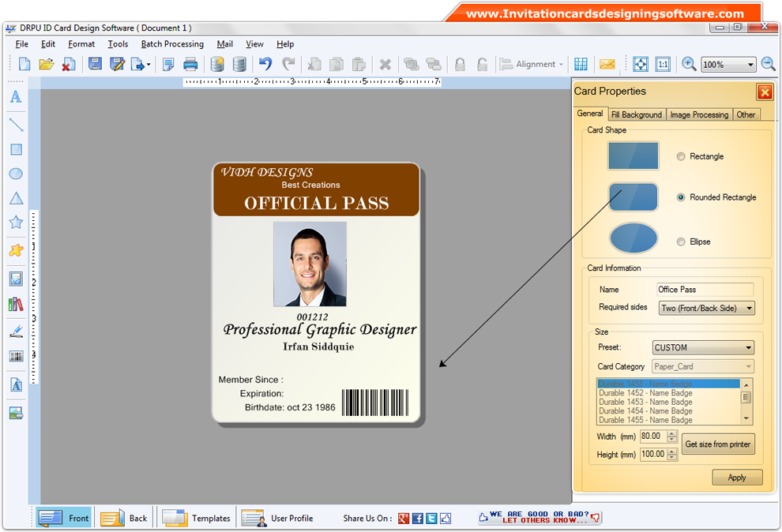This screenshot has width=782, height=532.
Task: Select the Insert Picture tool
Action: point(16,279)
